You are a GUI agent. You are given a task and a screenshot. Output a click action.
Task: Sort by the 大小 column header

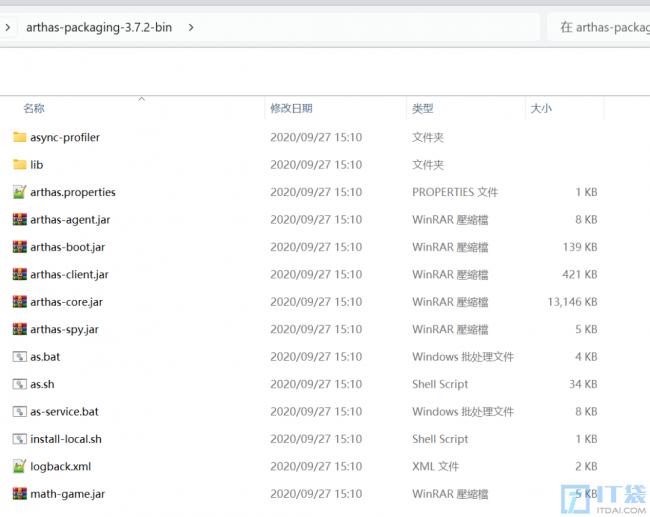point(541,109)
